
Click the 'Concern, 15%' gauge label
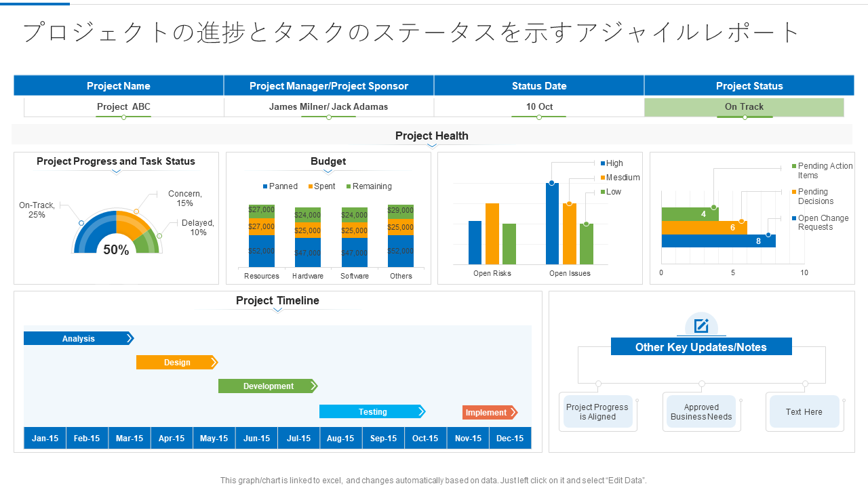click(x=185, y=199)
